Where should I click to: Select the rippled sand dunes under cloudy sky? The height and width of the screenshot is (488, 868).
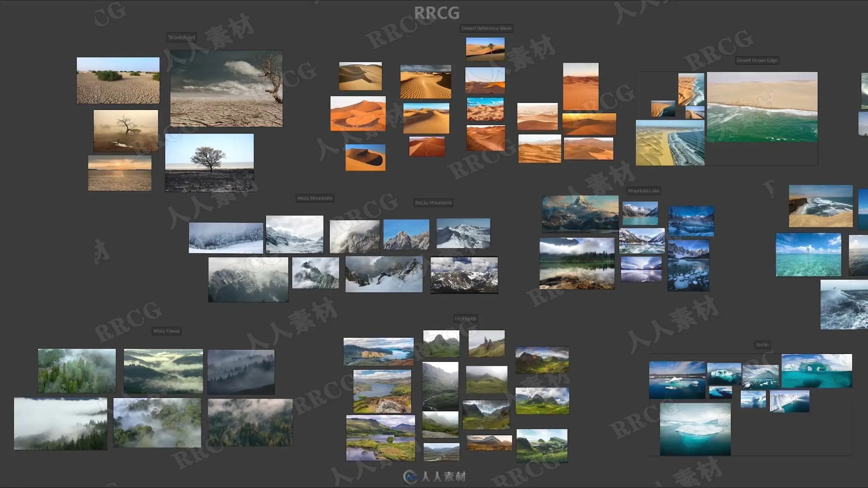[426, 82]
